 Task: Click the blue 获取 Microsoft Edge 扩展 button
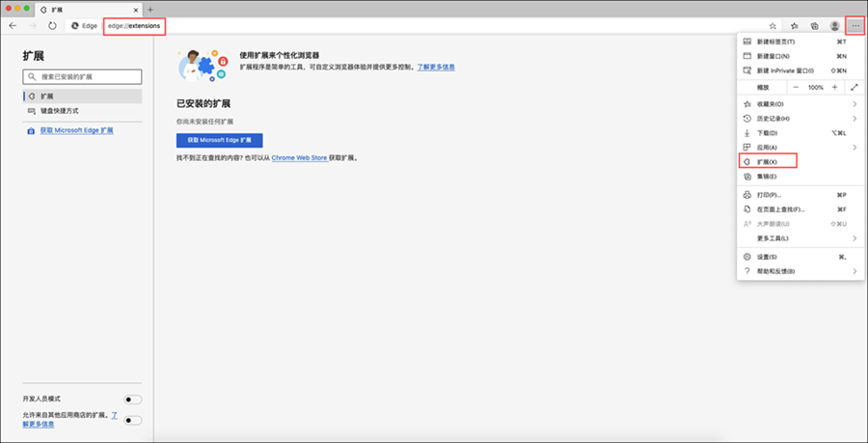pyautogui.click(x=219, y=140)
